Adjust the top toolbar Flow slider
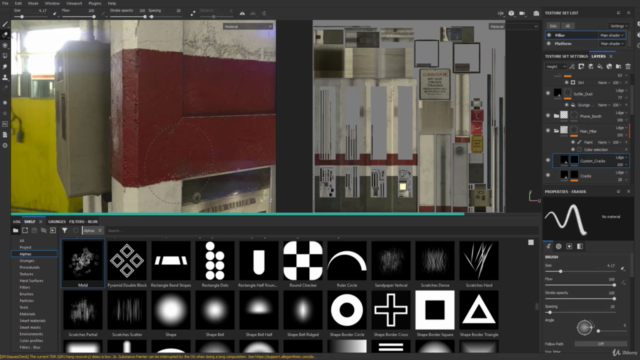 coord(78,17)
